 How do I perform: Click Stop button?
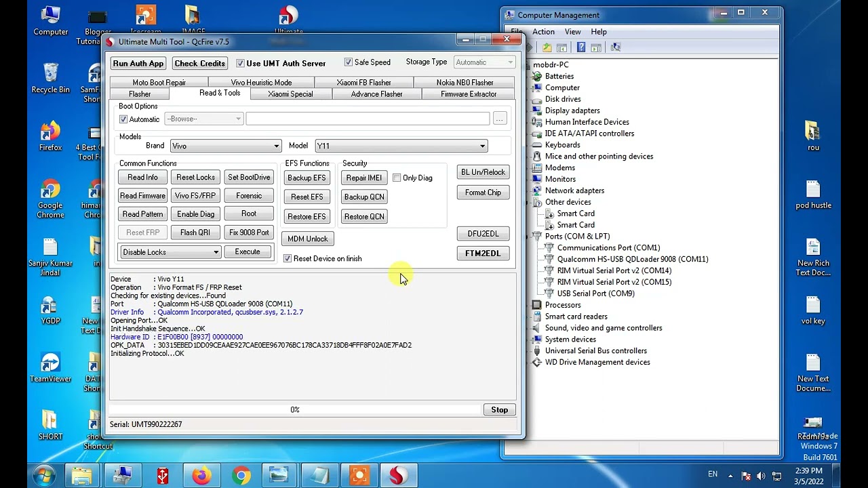tap(499, 410)
